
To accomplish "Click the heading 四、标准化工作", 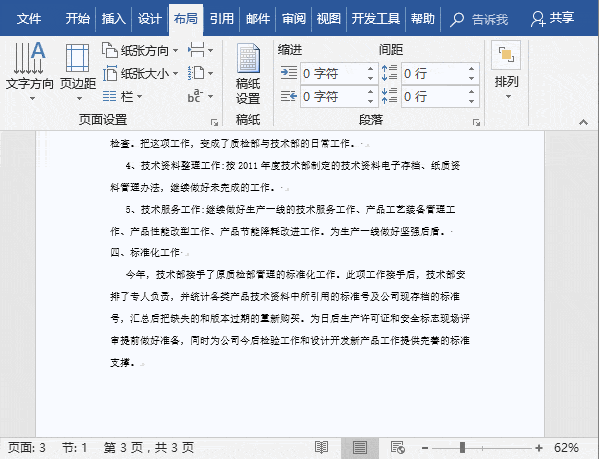I will tap(145, 252).
